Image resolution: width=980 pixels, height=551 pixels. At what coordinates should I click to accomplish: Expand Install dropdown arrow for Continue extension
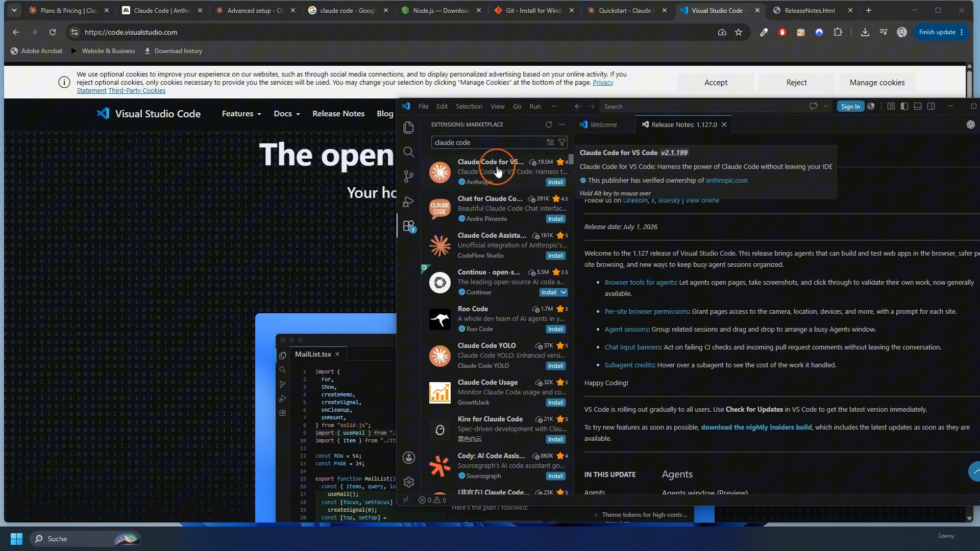point(563,292)
